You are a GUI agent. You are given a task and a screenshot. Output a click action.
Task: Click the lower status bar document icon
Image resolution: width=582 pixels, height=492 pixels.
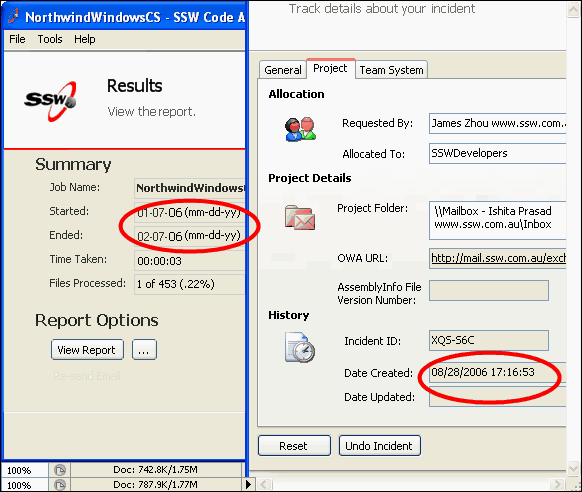59,485
